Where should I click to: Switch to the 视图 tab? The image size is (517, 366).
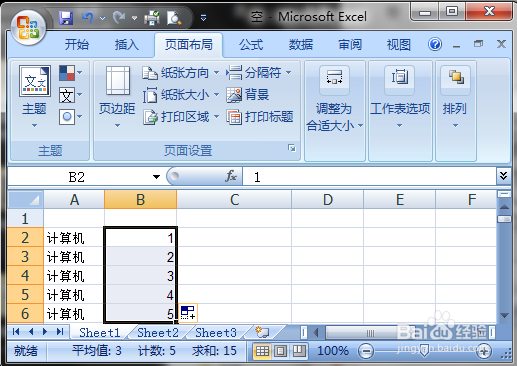click(x=399, y=44)
